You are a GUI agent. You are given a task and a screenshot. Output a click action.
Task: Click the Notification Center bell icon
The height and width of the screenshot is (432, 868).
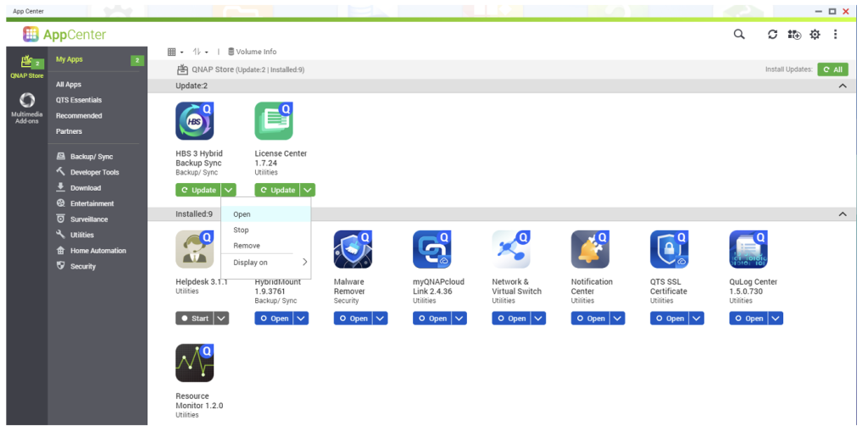pyautogui.click(x=591, y=250)
